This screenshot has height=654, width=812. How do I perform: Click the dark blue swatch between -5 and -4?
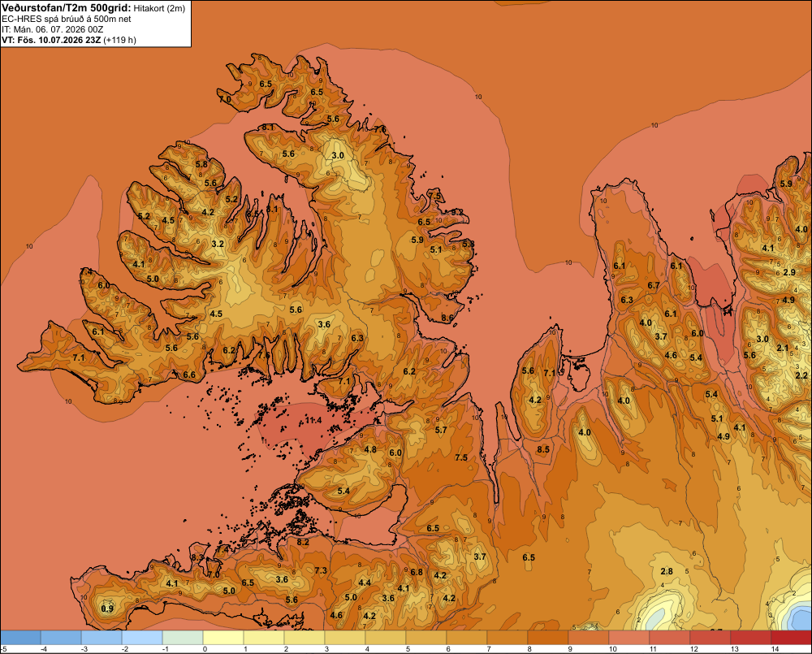(21, 638)
